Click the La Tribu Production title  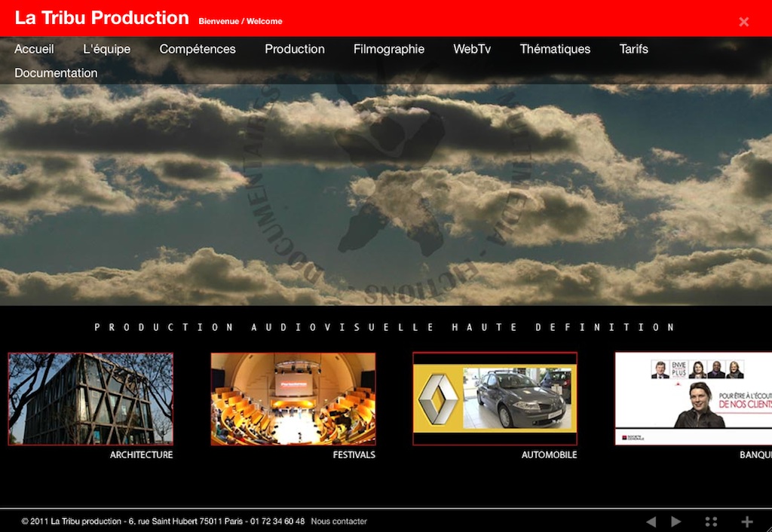(102, 18)
